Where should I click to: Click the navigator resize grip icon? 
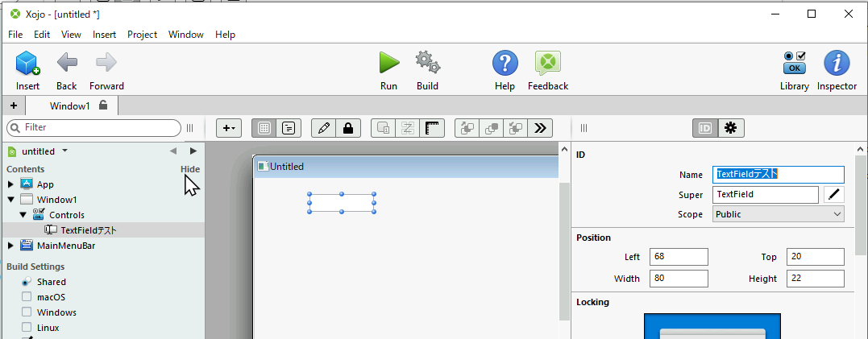[190, 128]
